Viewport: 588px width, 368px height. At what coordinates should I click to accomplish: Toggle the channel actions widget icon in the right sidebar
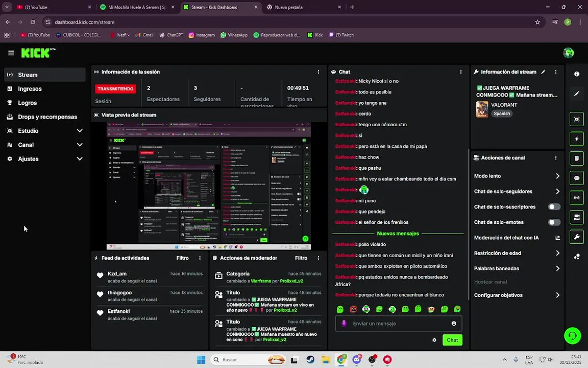click(x=577, y=217)
